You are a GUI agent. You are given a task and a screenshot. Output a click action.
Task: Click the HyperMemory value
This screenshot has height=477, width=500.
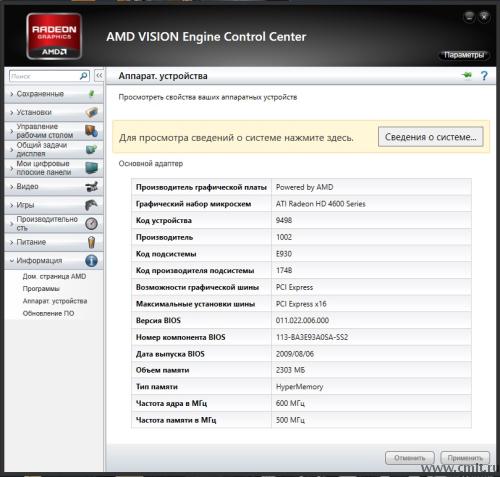coord(299,387)
